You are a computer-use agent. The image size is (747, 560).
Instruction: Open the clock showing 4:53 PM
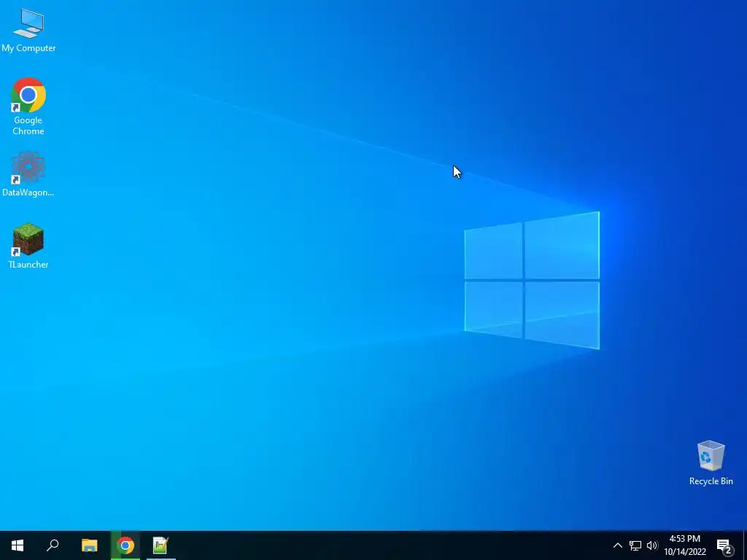(684, 545)
